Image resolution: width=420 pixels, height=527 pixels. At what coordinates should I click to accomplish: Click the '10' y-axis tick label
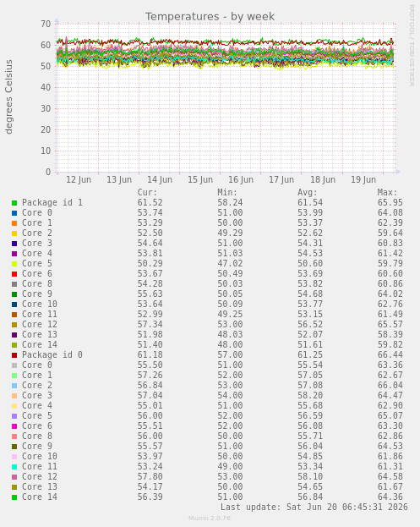click(46, 151)
